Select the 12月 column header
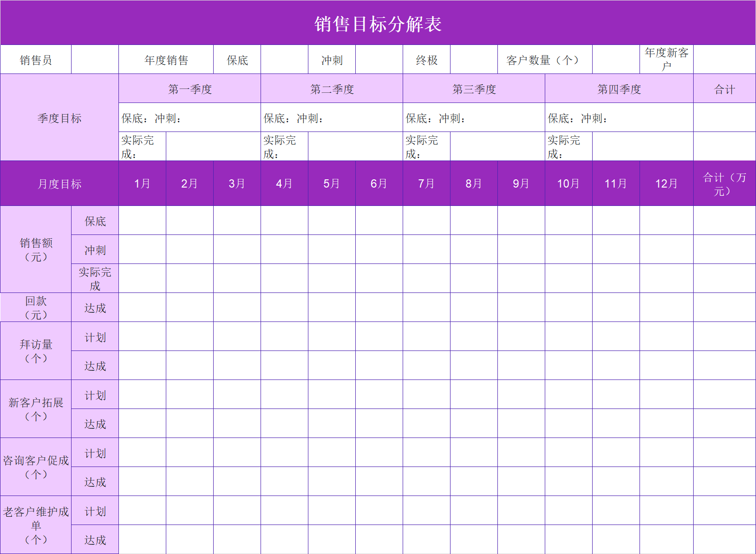Viewport: 756px width, 554px height. pyautogui.click(x=666, y=183)
